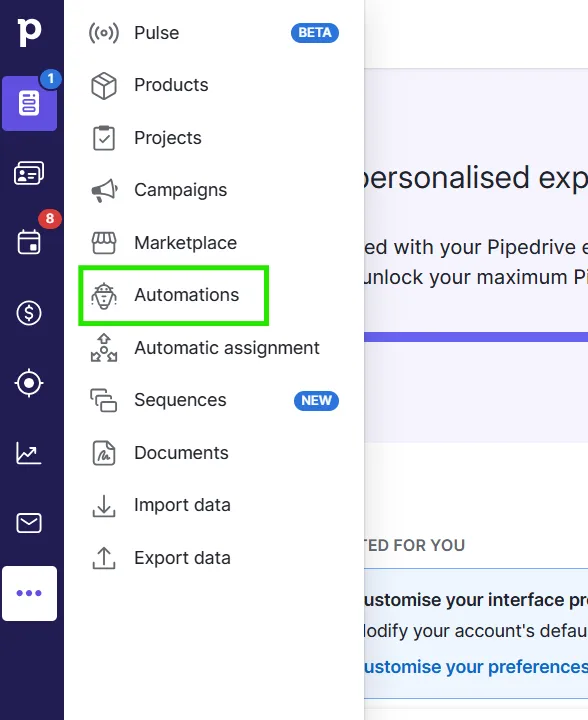Go to Projects

[214, 138]
